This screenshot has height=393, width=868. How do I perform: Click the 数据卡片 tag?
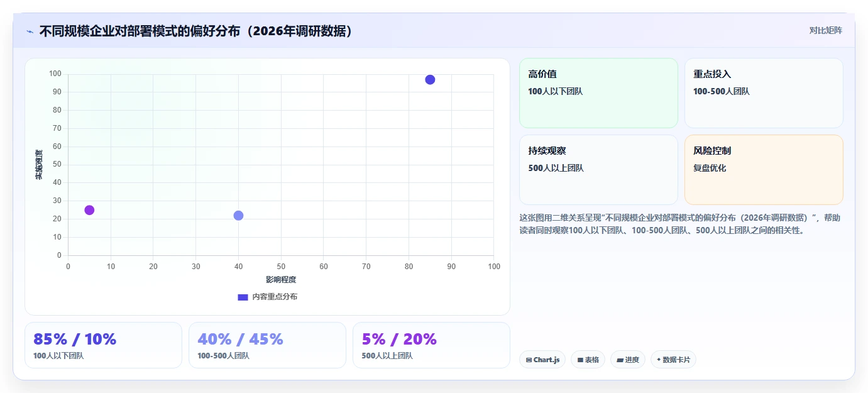click(x=673, y=360)
